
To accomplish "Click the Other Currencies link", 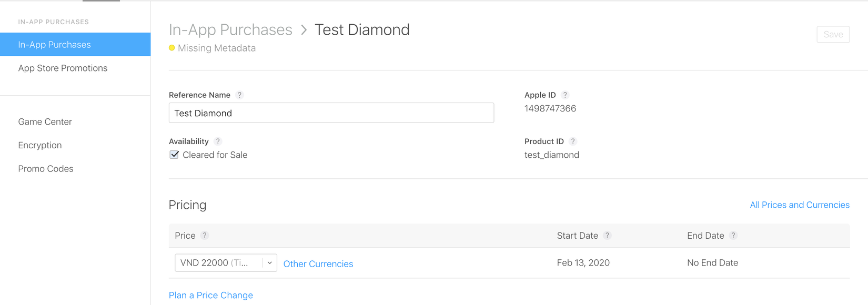I will tap(318, 264).
